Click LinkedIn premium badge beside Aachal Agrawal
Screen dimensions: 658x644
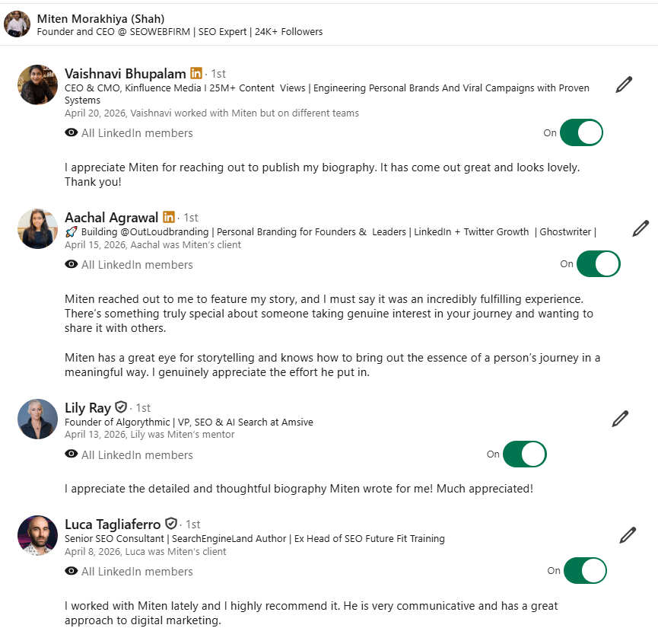pos(169,218)
